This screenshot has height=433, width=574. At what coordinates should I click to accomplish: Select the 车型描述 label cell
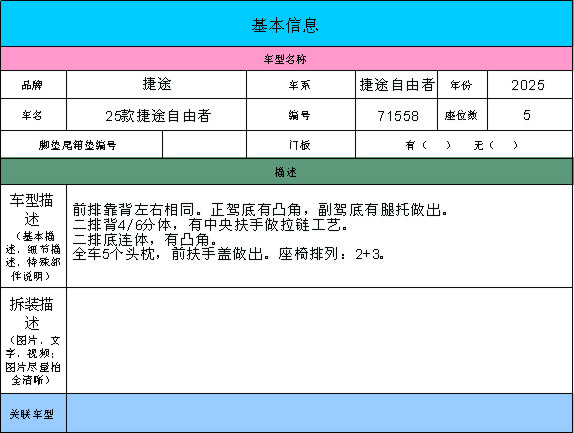[33, 236]
